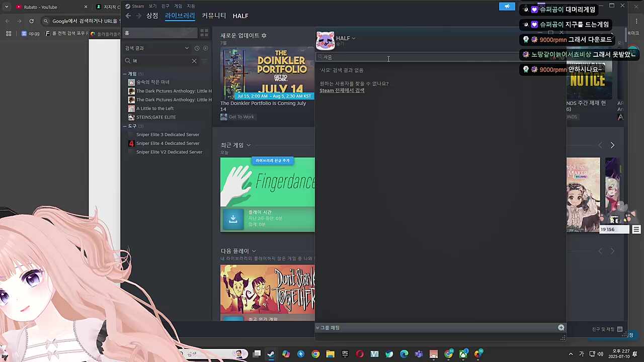Go to the 상점 tab in Steam

coord(152,16)
